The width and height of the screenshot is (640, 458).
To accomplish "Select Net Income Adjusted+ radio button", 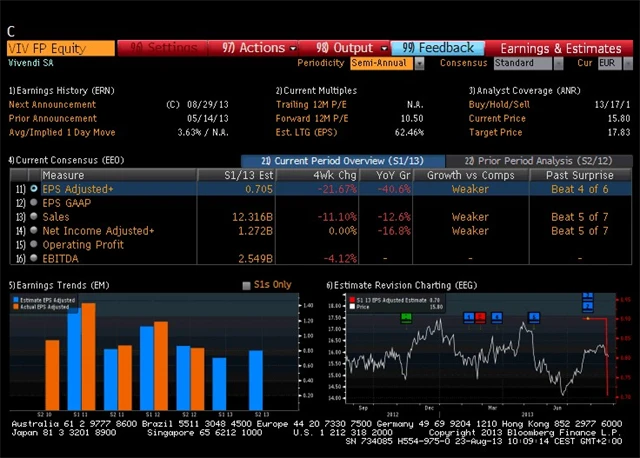I will 34,231.
